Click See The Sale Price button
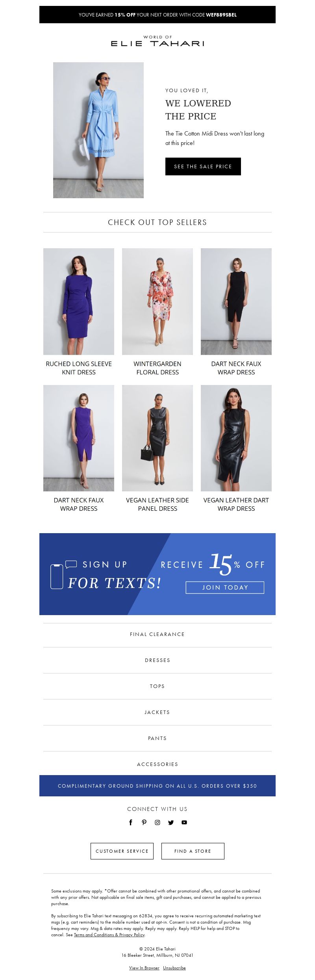Viewport: 315px width, 980px height. tap(203, 166)
